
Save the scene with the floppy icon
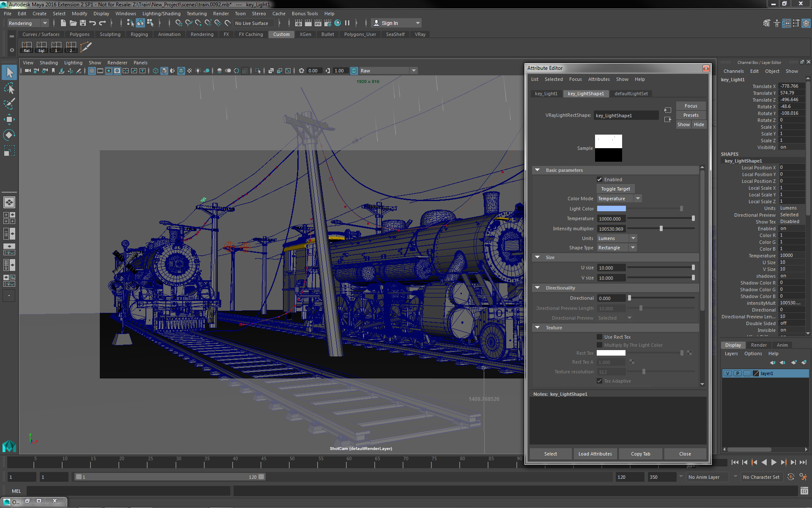(x=83, y=23)
